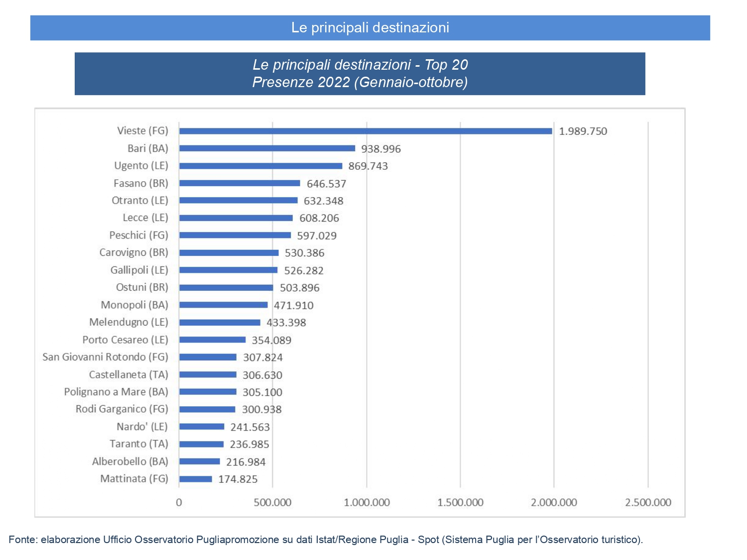Select the Monopoli (BA) bar
This screenshot has width=747, height=560.
(x=223, y=305)
